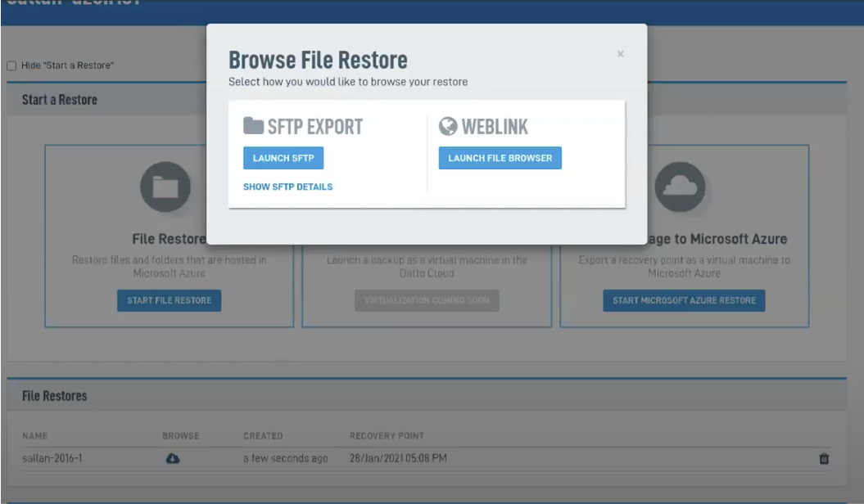The height and width of the screenshot is (504, 864).
Task: Expand Show SFTP Details
Action: click(x=287, y=187)
